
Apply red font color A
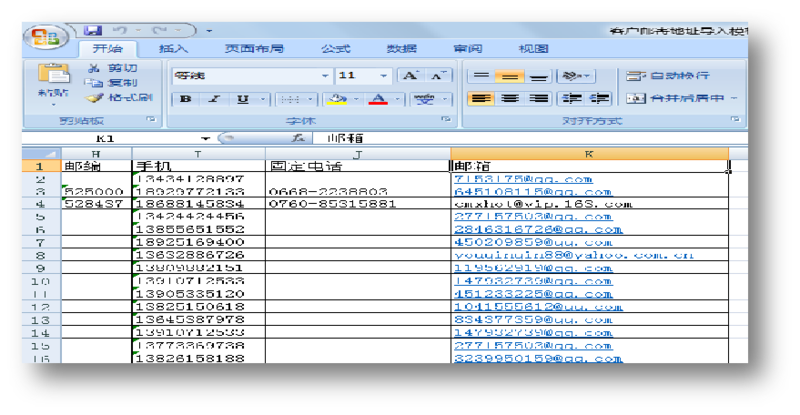point(378,99)
